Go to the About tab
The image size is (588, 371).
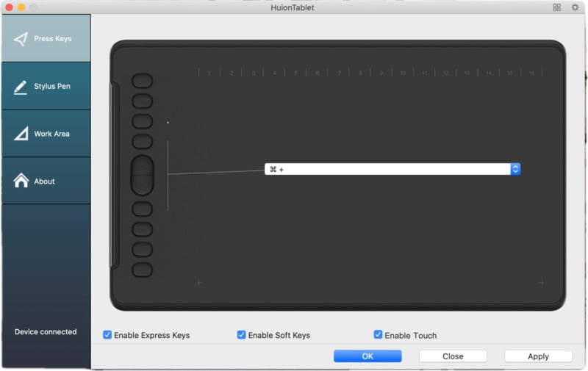click(x=46, y=181)
